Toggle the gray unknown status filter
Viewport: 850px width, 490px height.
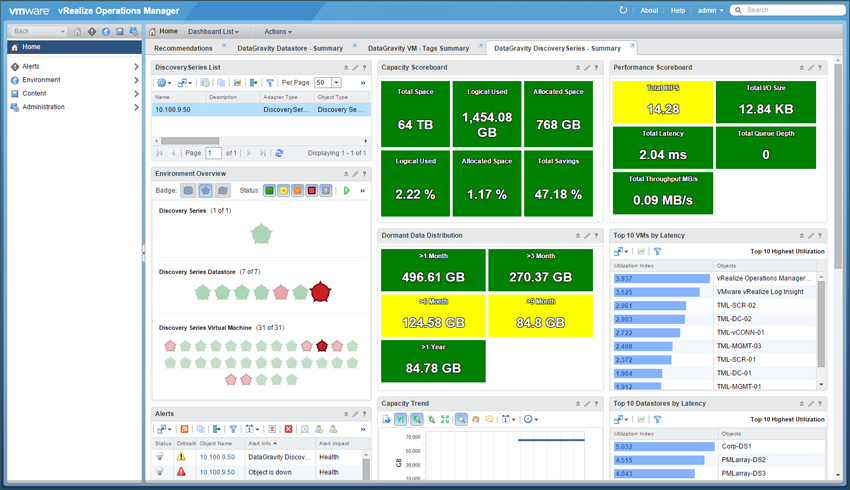pos(326,190)
